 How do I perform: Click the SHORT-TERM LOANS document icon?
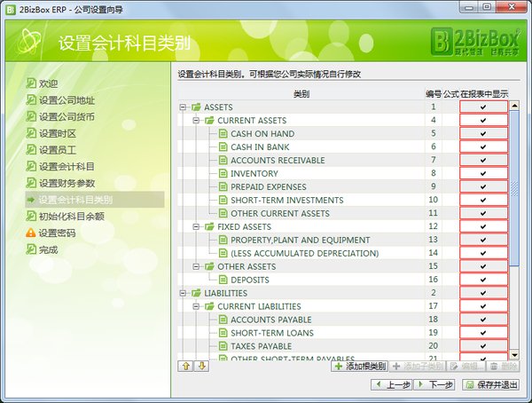[223, 333]
